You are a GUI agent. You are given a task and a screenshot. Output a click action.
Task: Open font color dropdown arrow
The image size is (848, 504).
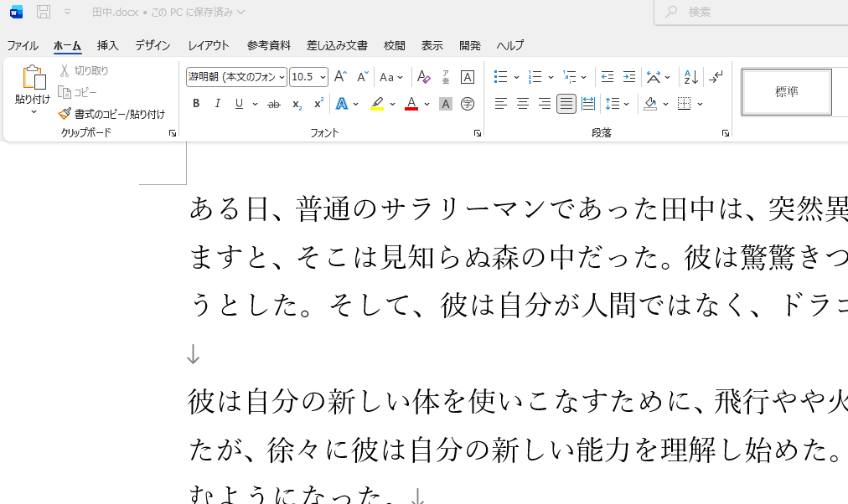coord(427,104)
